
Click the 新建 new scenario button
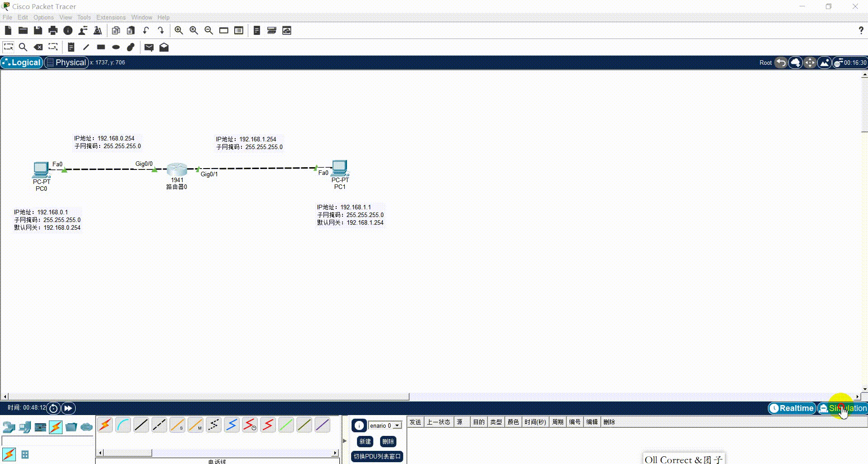coord(365,441)
